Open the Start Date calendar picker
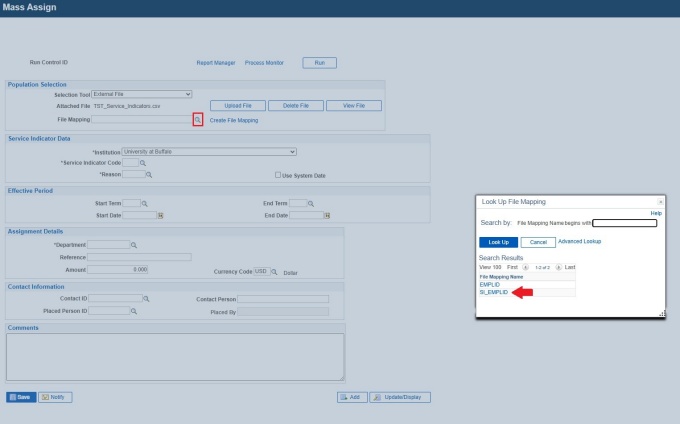The image size is (680, 424). coord(160,215)
